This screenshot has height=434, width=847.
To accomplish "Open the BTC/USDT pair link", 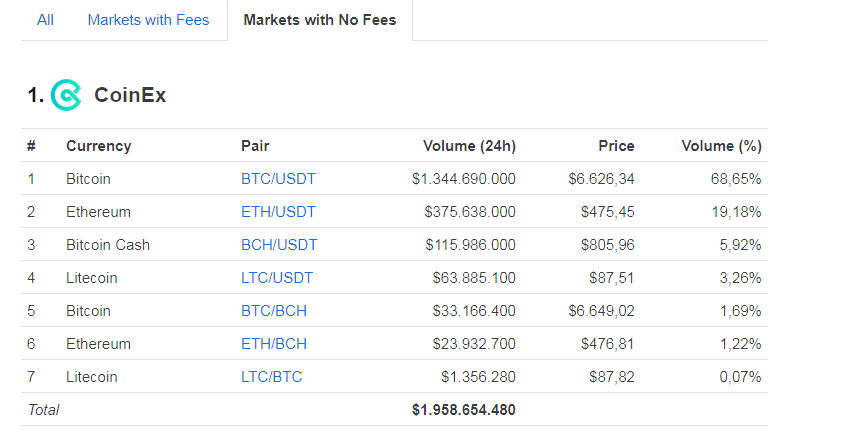I will point(278,179).
